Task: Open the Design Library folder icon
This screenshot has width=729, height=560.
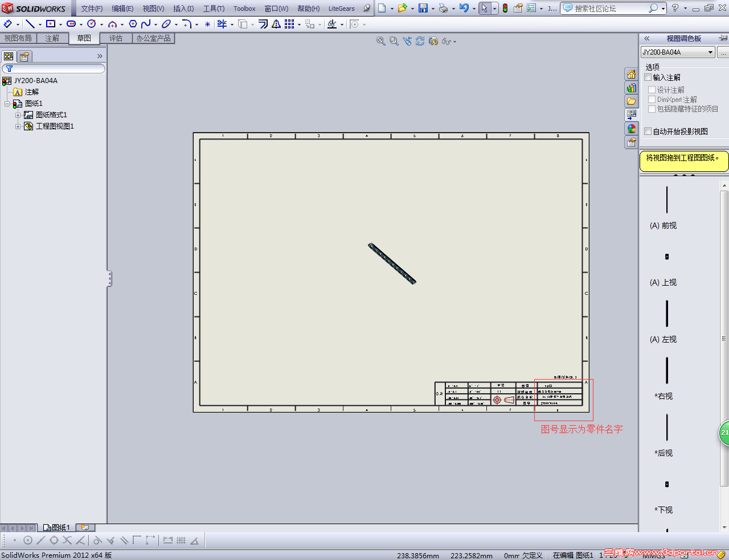Action: [x=632, y=101]
